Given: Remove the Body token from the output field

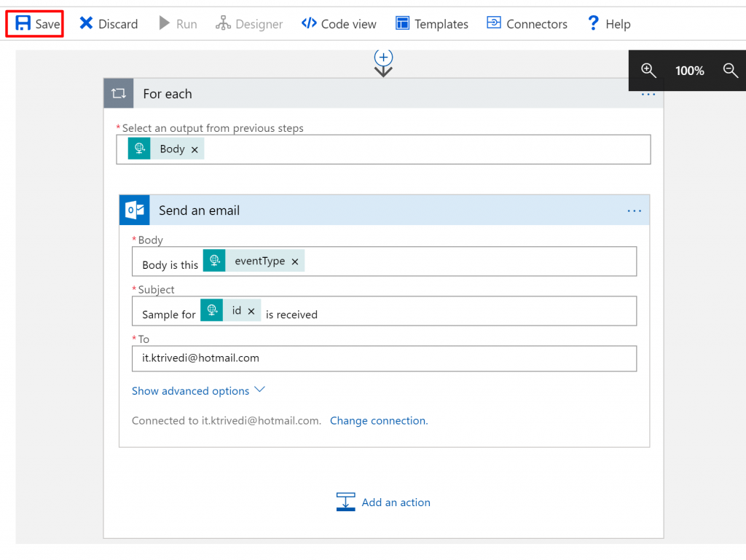Looking at the screenshot, I should point(195,150).
